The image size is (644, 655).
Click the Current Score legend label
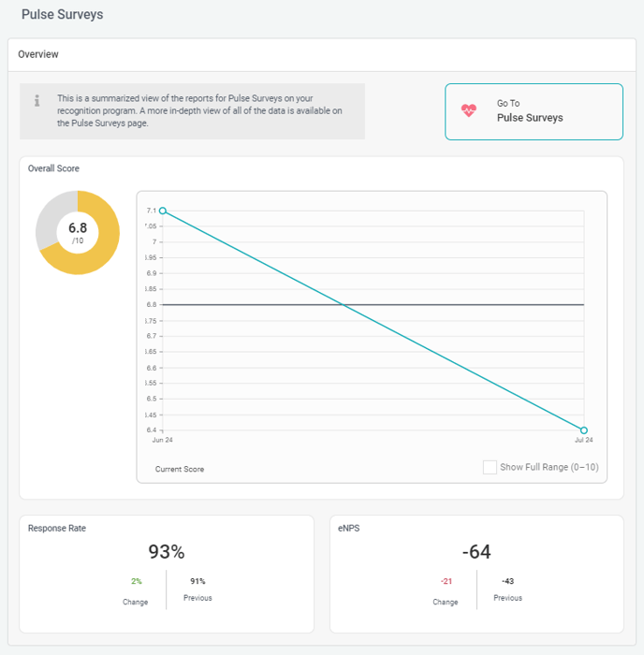click(x=180, y=469)
